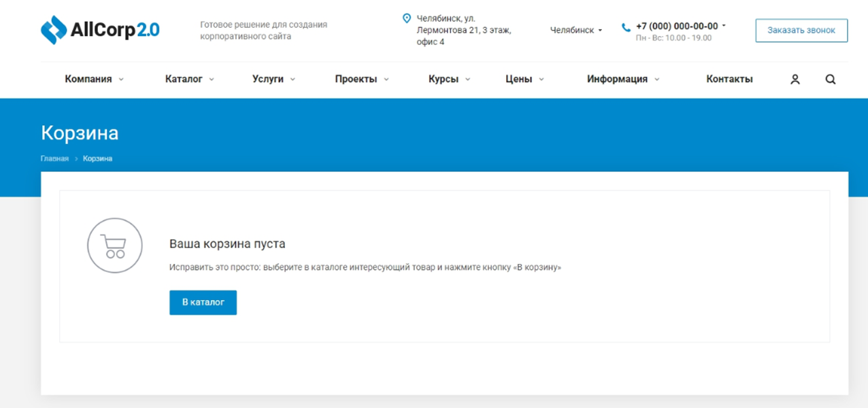Select the Услуги menu item
Screen dimensions: 868x408
(x=273, y=80)
